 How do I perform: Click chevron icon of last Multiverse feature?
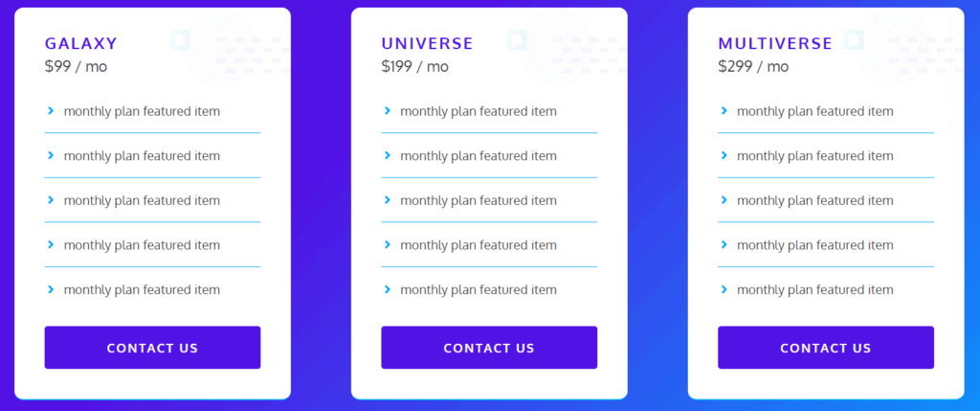[724, 289]
